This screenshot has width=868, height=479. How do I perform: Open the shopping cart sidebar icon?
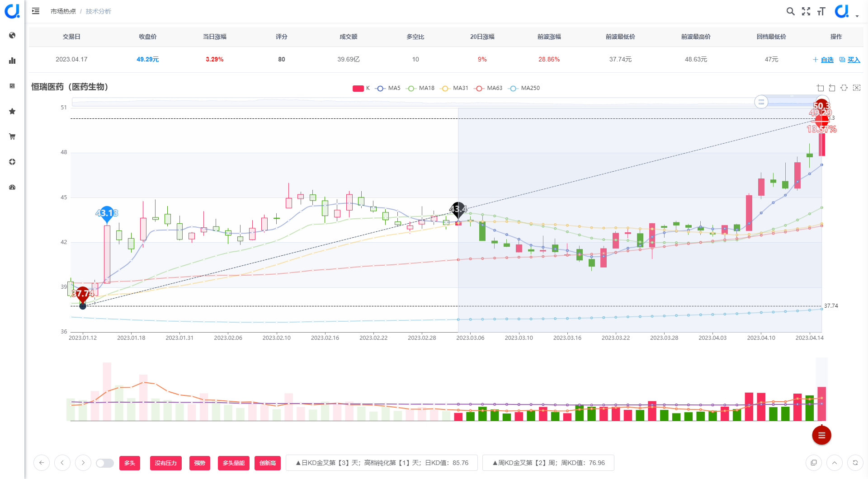[x=12, y=136]
